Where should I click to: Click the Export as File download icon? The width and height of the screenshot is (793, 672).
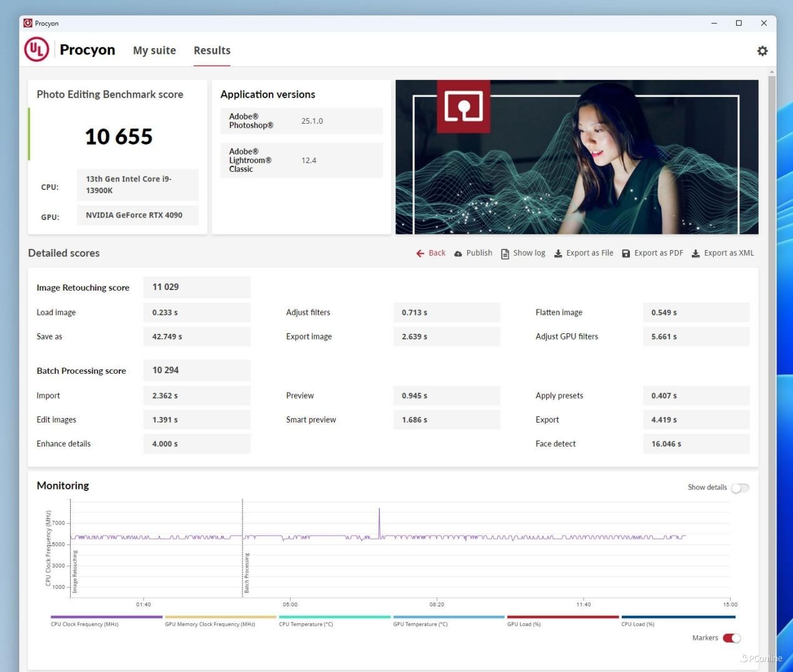point(558,253)
